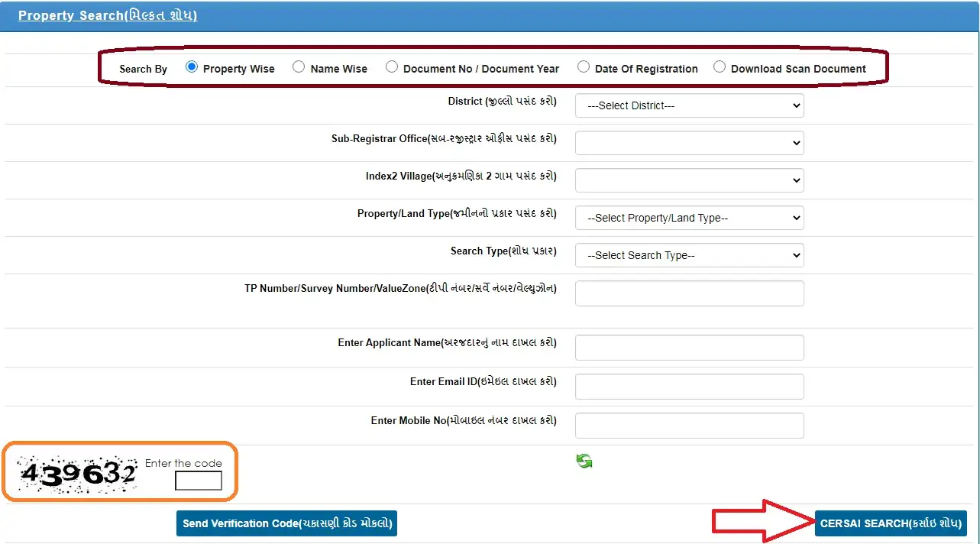Screen dimensions: 980x544
Task: Pick the Date Of Registration radio button
Action: click(x=584, y=67)
